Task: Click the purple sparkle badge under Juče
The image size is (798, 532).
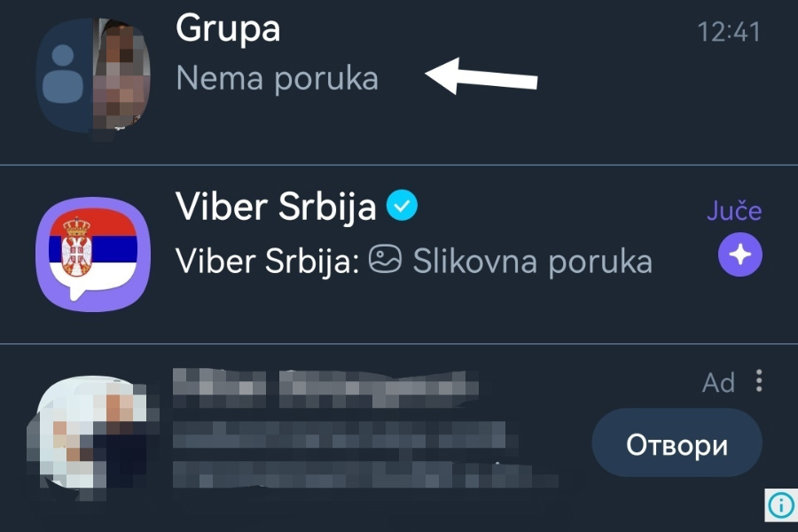Action: (740, 254)
